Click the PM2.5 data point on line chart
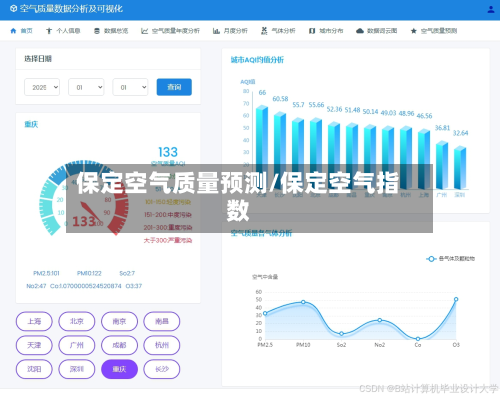The width and height of the screenshot is (500, 397). (x=265, y=313)
